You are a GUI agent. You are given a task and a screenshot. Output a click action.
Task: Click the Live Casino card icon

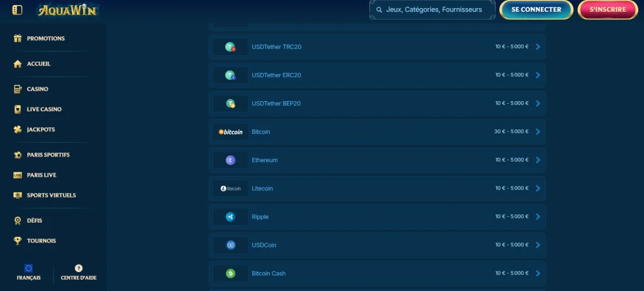17,109
